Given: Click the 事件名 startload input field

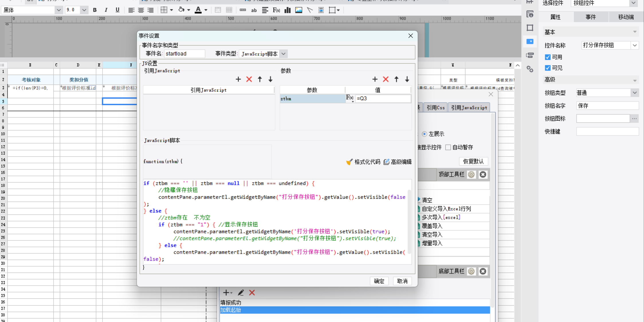Looking at the screenshot, I should coord(184,54).
